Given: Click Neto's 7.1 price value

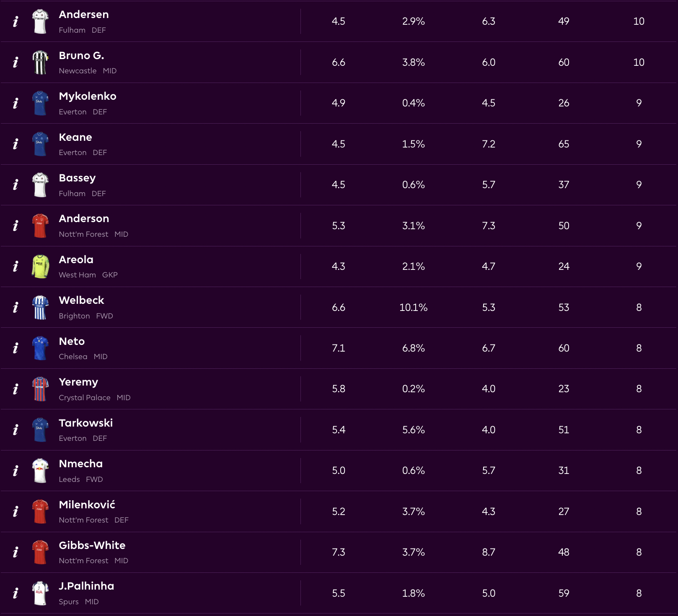Looking at the screenshot, I should click(x=338, y=348).
